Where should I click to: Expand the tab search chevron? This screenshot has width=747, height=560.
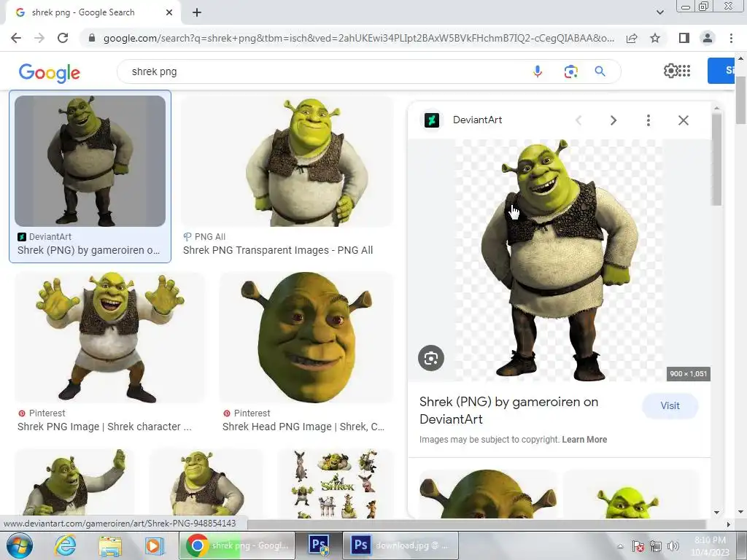tap(659, 12)
